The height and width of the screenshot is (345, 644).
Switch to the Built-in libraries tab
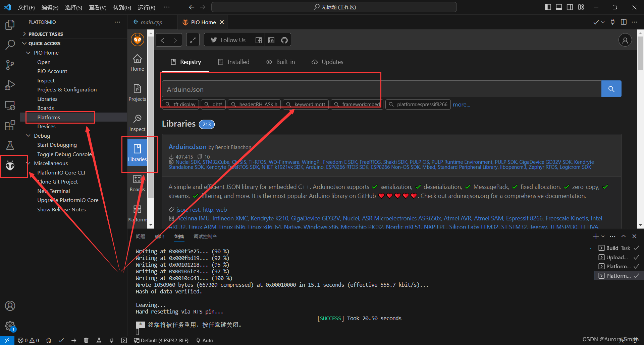tap(281, 62)
